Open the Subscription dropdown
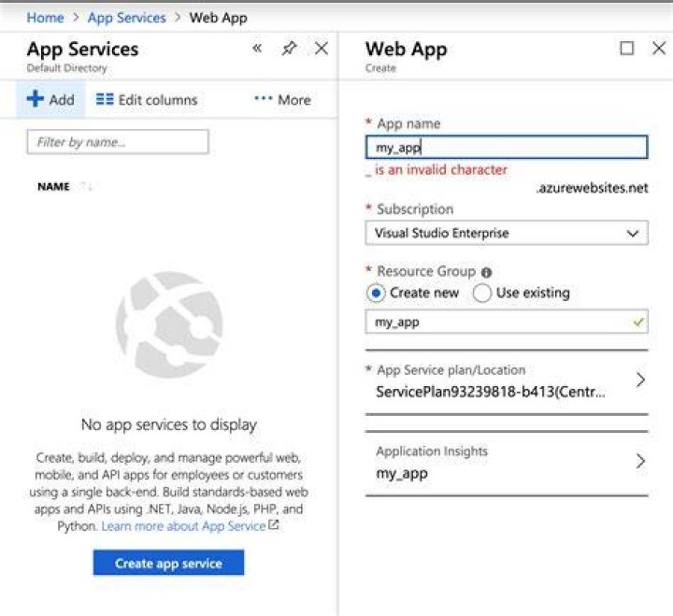673x616 pixels. (x=507, y=233)
